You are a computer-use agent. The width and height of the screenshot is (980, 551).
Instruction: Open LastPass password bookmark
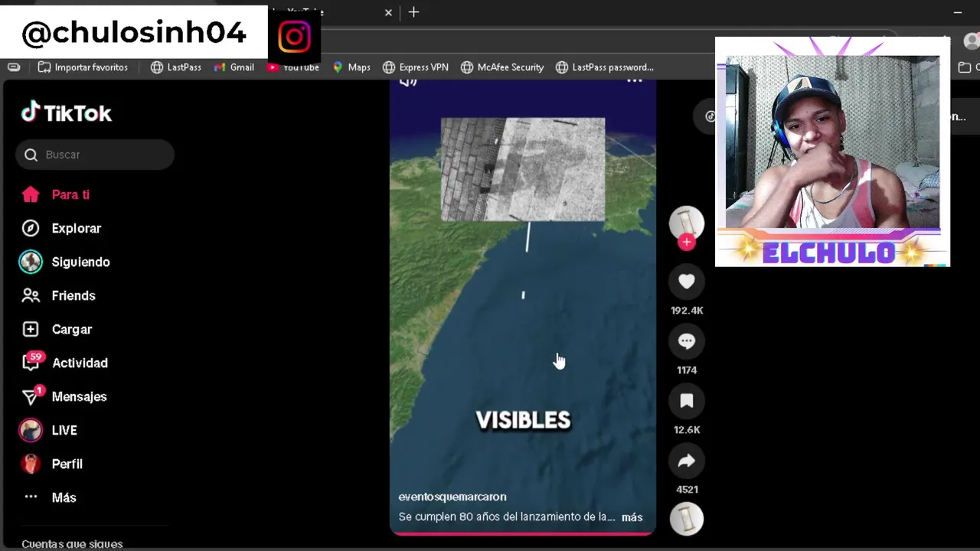tap(605, 67)
